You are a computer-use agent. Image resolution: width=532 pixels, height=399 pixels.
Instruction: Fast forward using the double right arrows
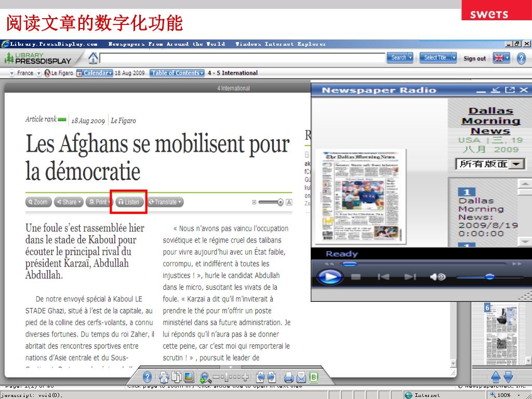[517, 263]
